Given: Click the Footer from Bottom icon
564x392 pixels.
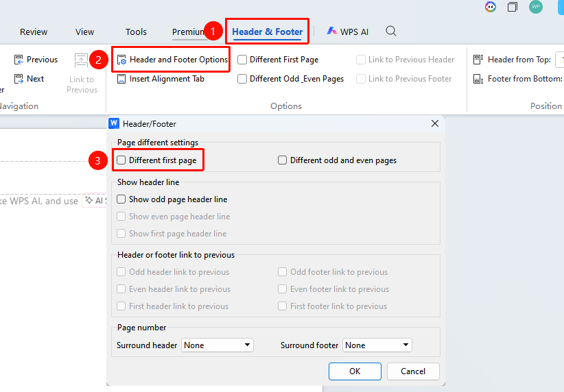Looking at the screenshot, I should coord(478,79).
